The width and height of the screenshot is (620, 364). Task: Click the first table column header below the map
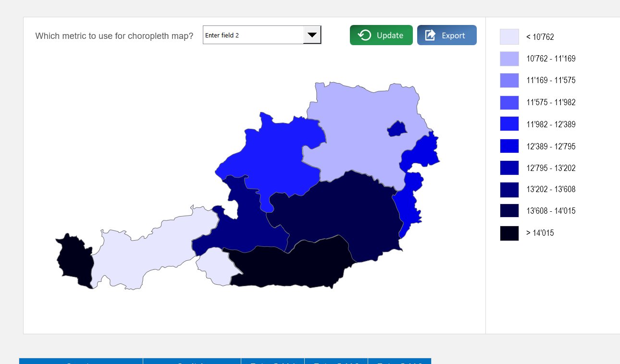pyautogui.click(x=80, y=362)
